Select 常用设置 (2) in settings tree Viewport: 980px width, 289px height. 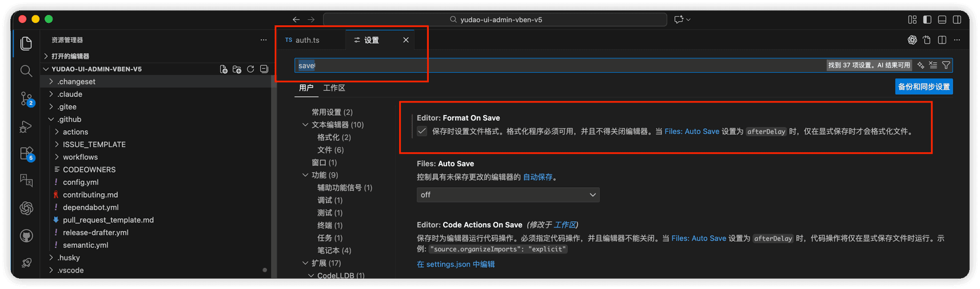332,112
